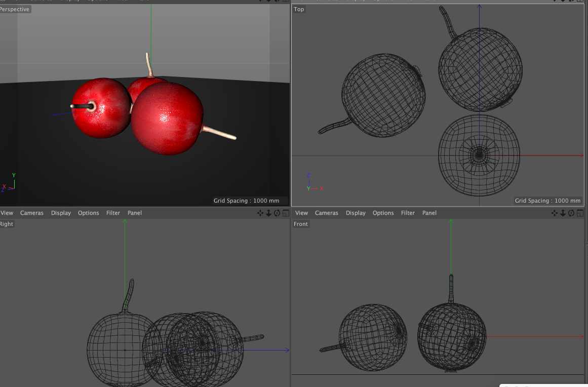Select the foreground red apple in Perspective view
The height and width of the screenshot is (387, 588).
[x=168, y=119]
